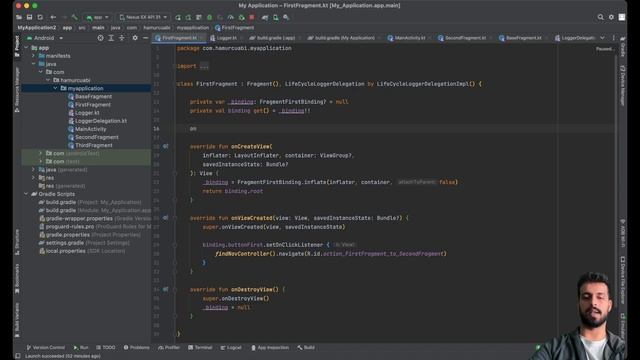The width and height of the screenshot is (640, 360).
Task: Click MyApplication2 in the breadcrumb bar
Action: click(x=37, y=28)
